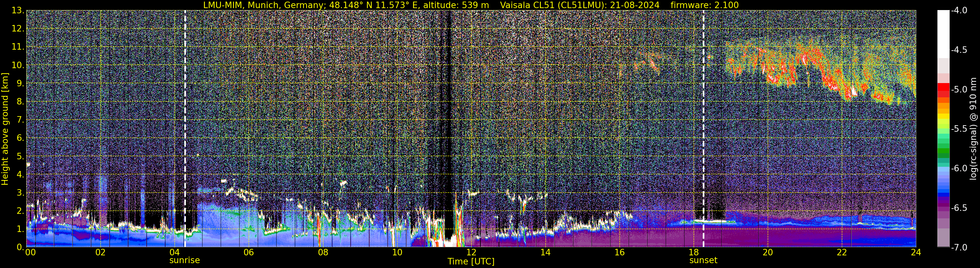Click height axis tick label '12.'

point(18,29)
